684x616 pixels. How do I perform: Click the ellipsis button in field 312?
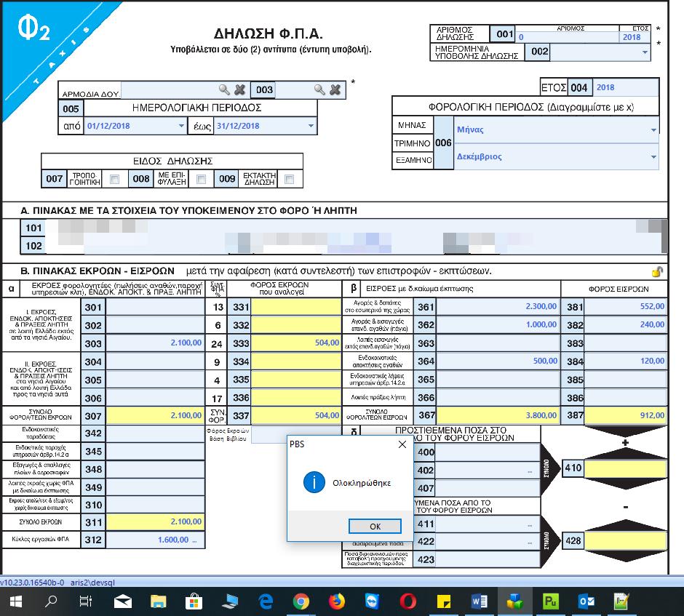(194, 540)
